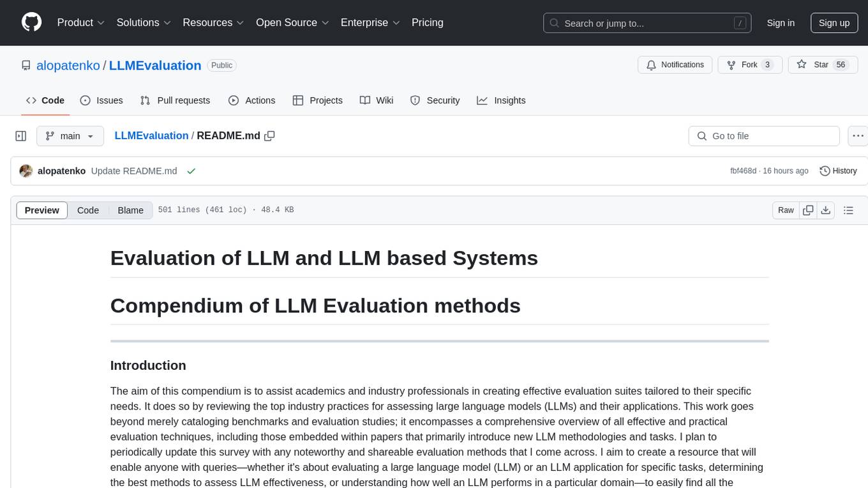Click the Sign in link
This screenshot has width=868, height=488.
(x=781, y=23)
